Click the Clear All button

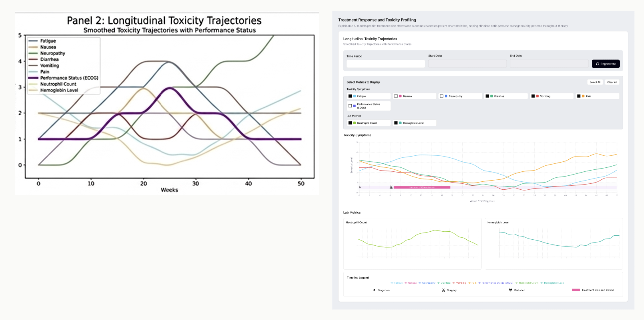[612, 82]
